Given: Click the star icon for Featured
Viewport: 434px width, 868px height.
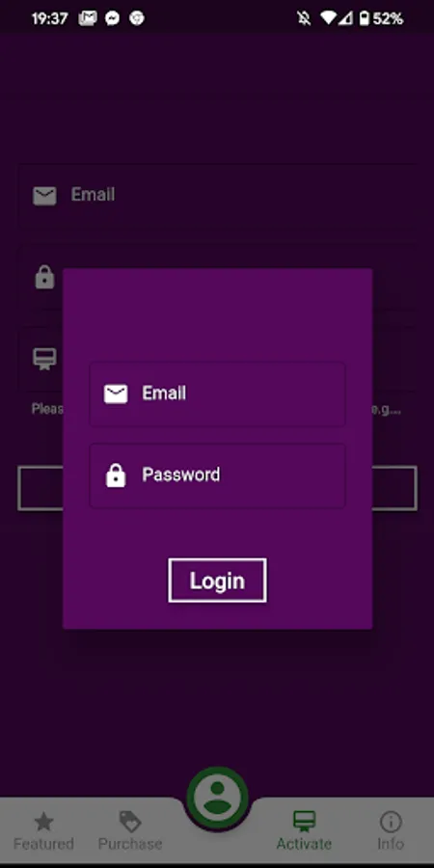Looking at the screenshot, I should point(43,822).
